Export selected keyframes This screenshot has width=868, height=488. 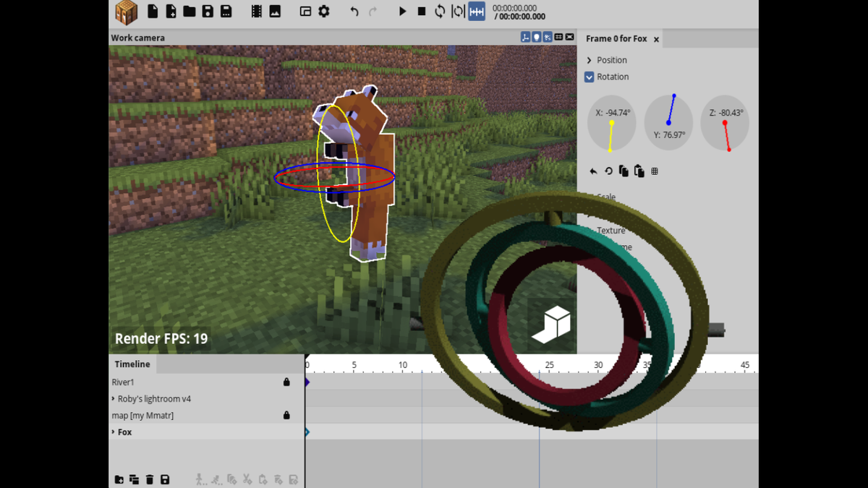[x=294, y=479]
